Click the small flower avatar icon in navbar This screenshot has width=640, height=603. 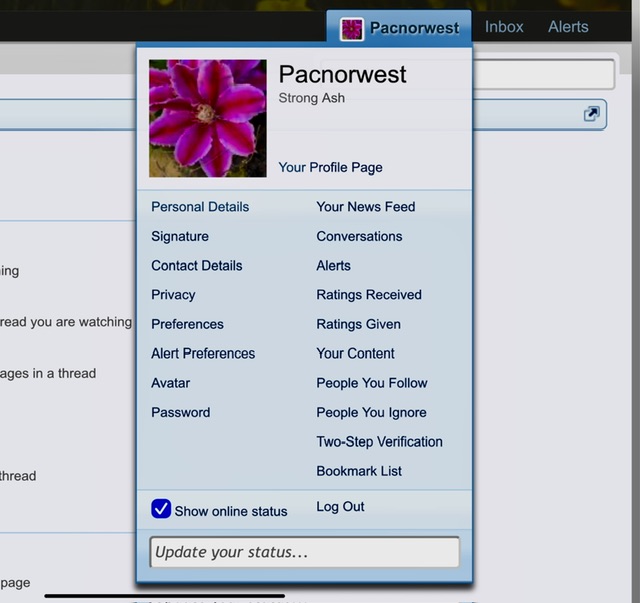coord(351,28)
